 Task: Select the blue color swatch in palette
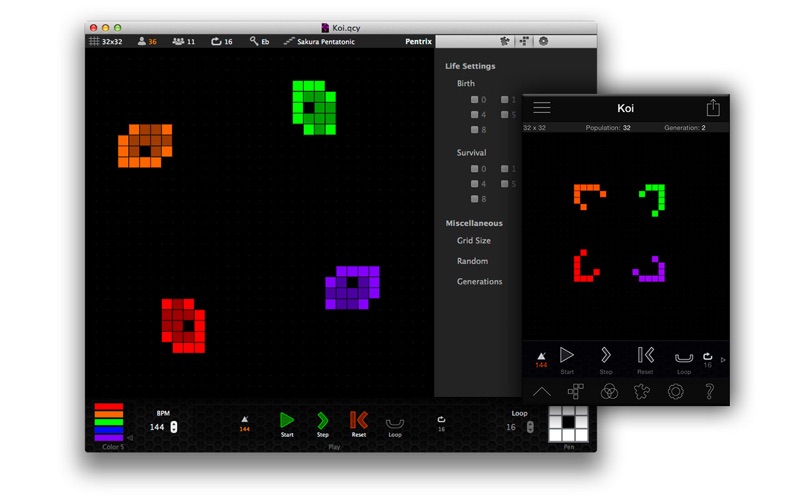coord(109,430)
